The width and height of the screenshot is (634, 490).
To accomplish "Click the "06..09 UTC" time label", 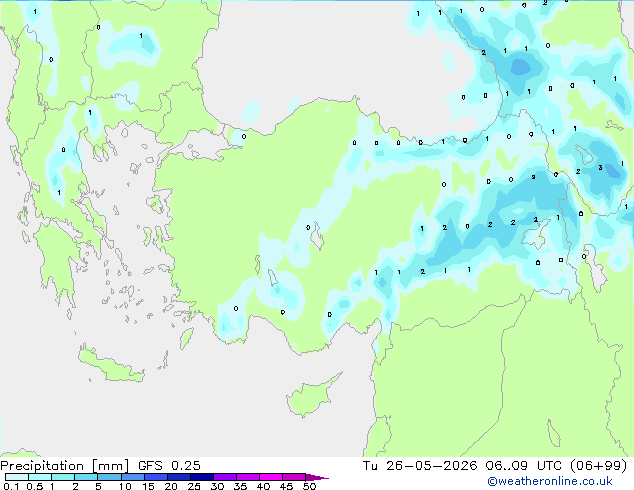I will click(x=524, y=466).
